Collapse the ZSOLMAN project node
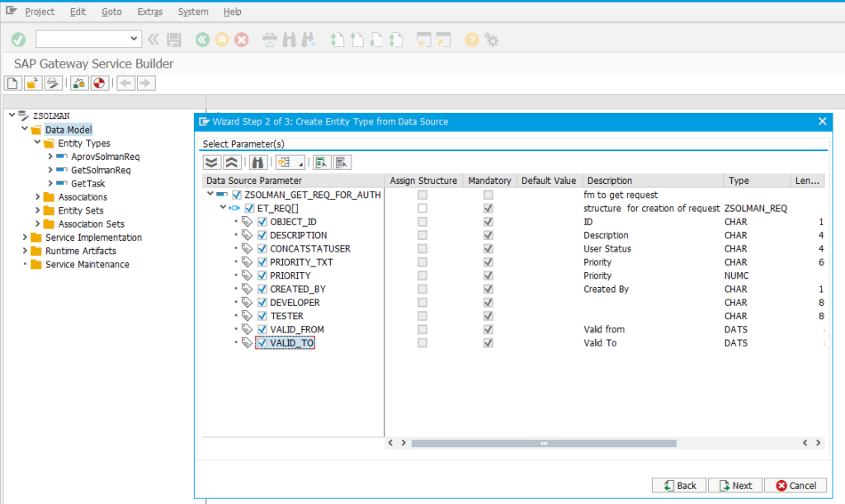Screen dimensions: 845x504 (12, 115)
